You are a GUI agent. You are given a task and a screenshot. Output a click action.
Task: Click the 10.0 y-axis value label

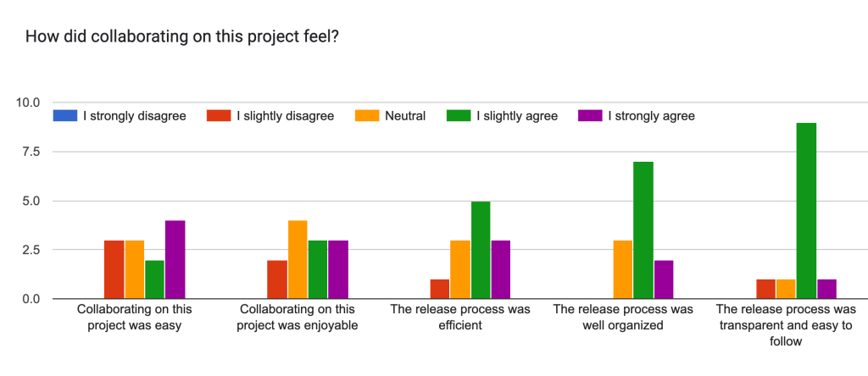[28, 102]
